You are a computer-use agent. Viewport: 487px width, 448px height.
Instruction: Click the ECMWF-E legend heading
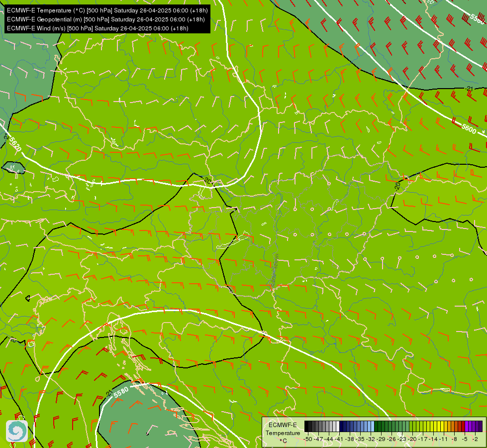tap(283, 425)
